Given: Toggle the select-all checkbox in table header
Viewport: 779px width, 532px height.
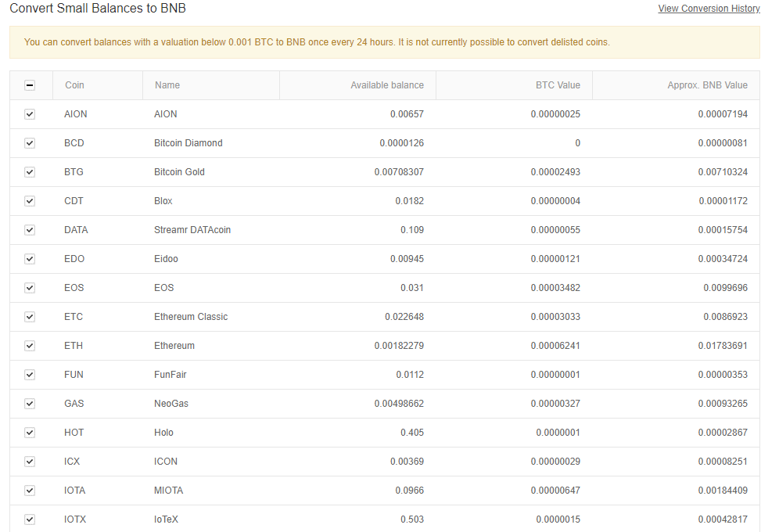Looking at the screenshot, I should [30, 85].
